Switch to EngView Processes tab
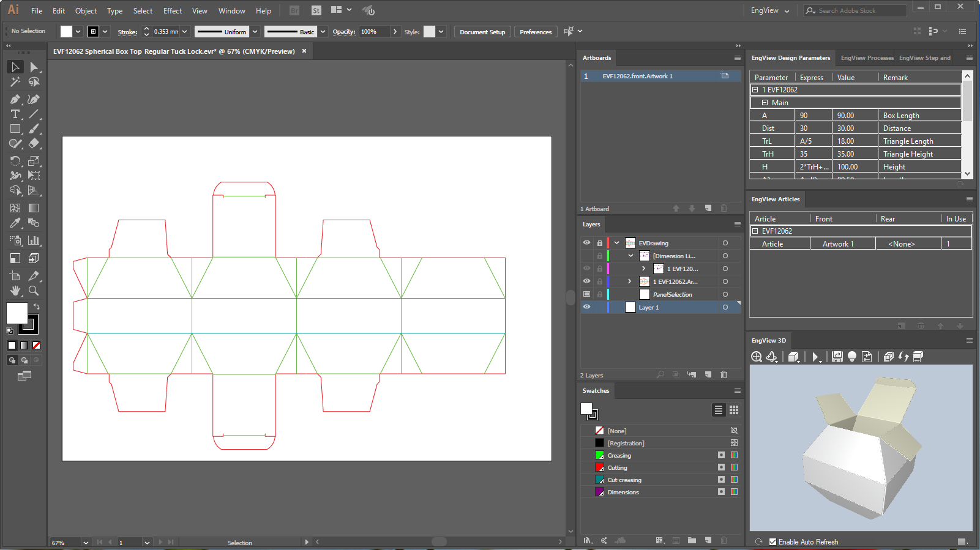The image size is (980, 550). [x=867, y=58]
